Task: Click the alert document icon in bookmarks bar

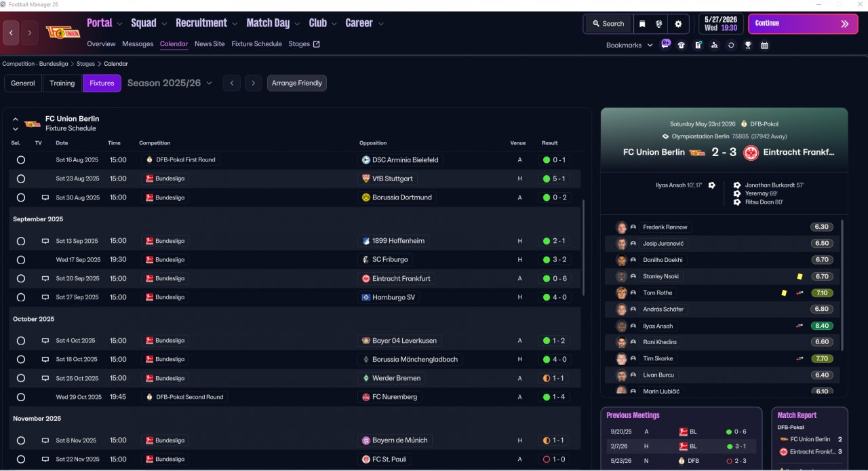Action: [x=698, y=45]
